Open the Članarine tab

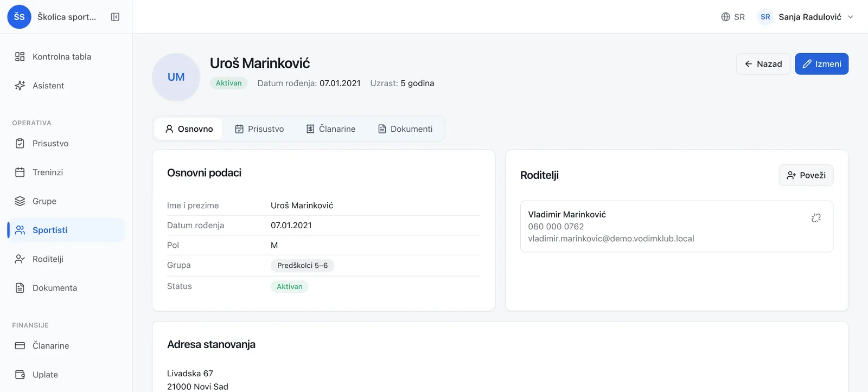tap(331, 129)
